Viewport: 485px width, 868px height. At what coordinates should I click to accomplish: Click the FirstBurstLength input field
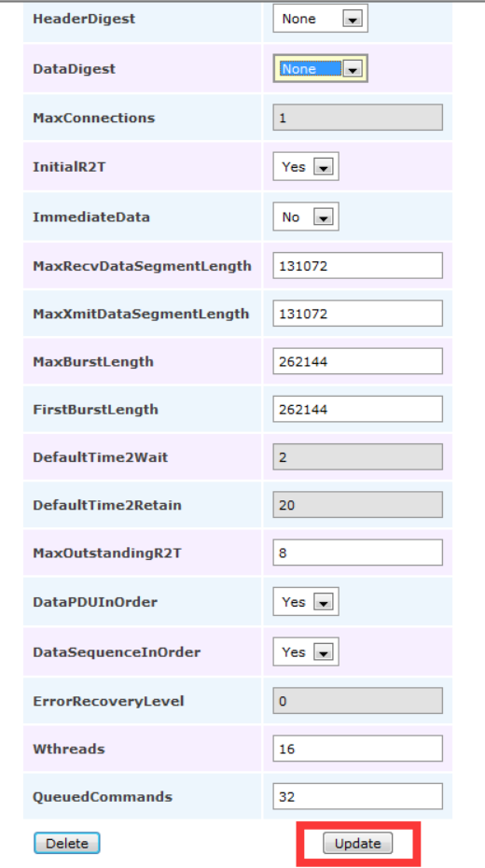[x=358, y=409]
